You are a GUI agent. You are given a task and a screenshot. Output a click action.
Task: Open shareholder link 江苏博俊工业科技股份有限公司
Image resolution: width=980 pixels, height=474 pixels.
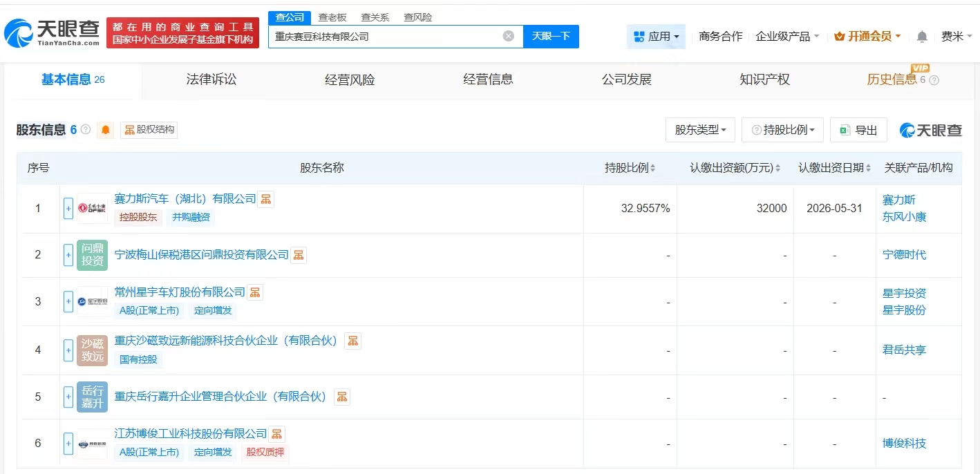[191, 434]
